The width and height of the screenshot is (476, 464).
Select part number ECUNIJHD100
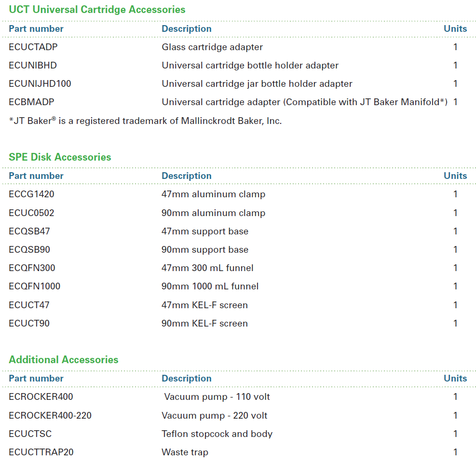(40, 84)
